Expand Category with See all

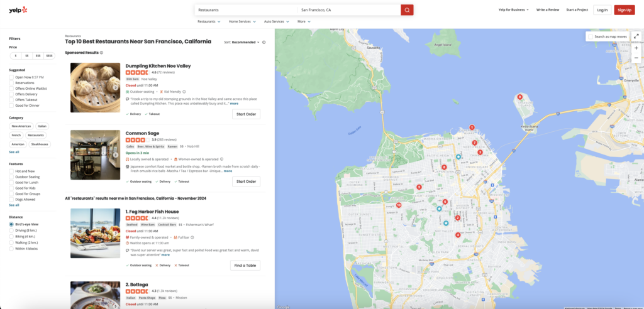click(x=14, y=152)
